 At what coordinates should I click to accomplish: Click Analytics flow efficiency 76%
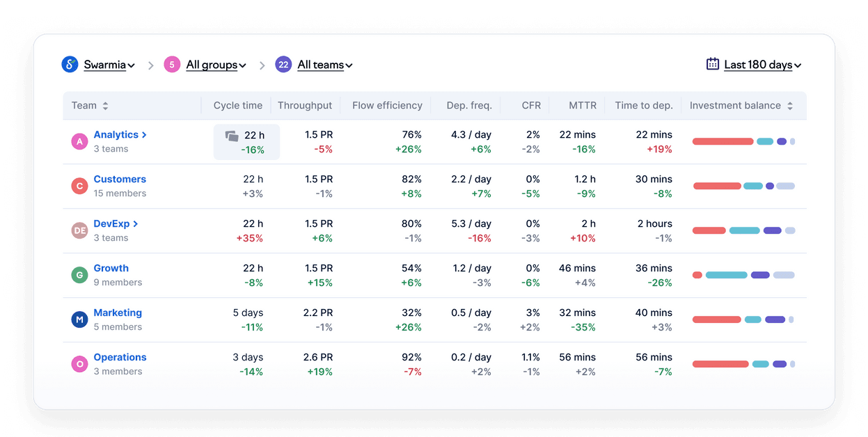[412, 135]
